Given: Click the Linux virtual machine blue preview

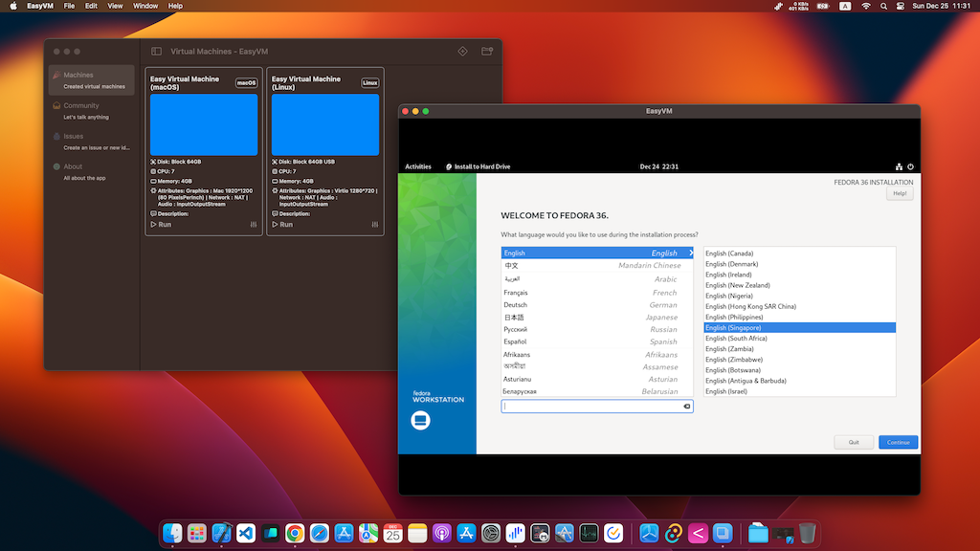Looking at the screenshot, I should coord(325,124).
